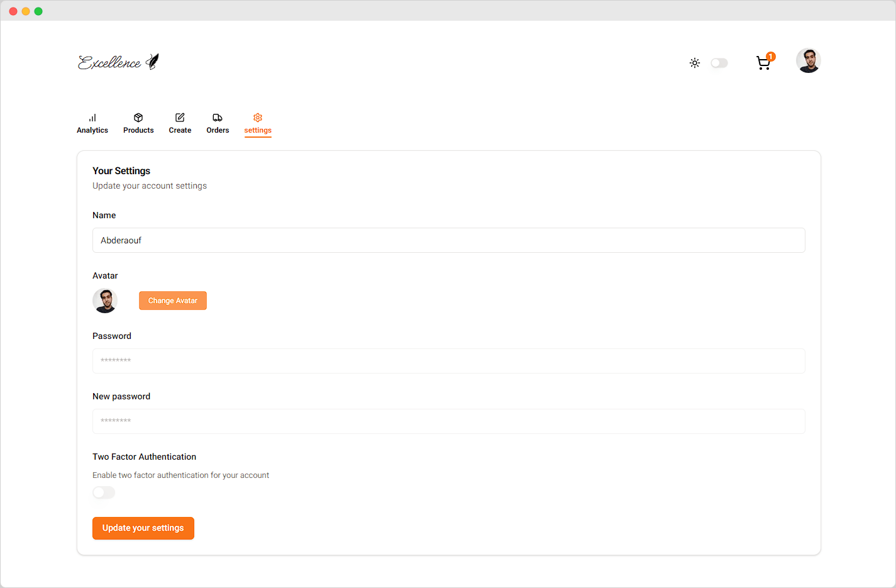Click the Excellence logo
This screenshot has width=896, height=588.
[118, 62]
